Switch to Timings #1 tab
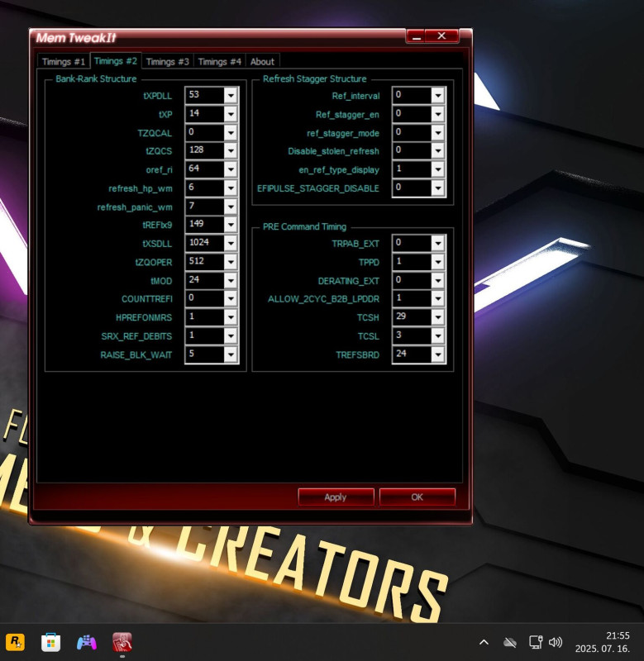The image size is (644, 661). coord(64,61)
